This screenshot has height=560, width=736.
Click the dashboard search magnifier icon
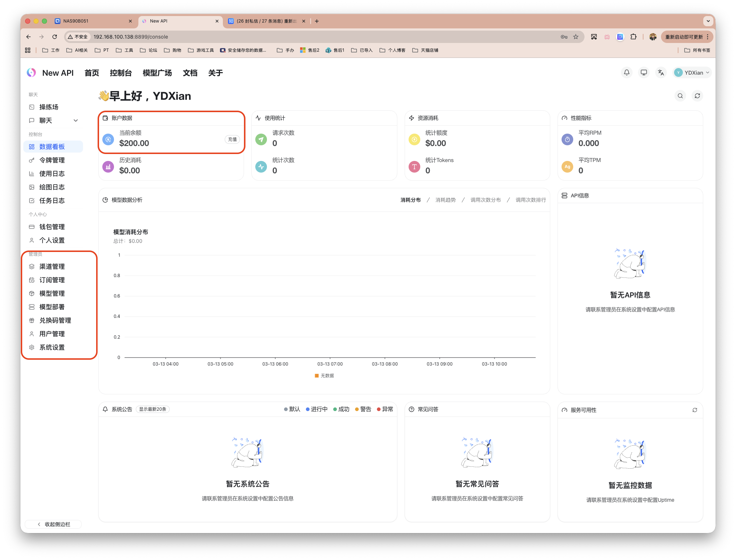tap(680, 96)
